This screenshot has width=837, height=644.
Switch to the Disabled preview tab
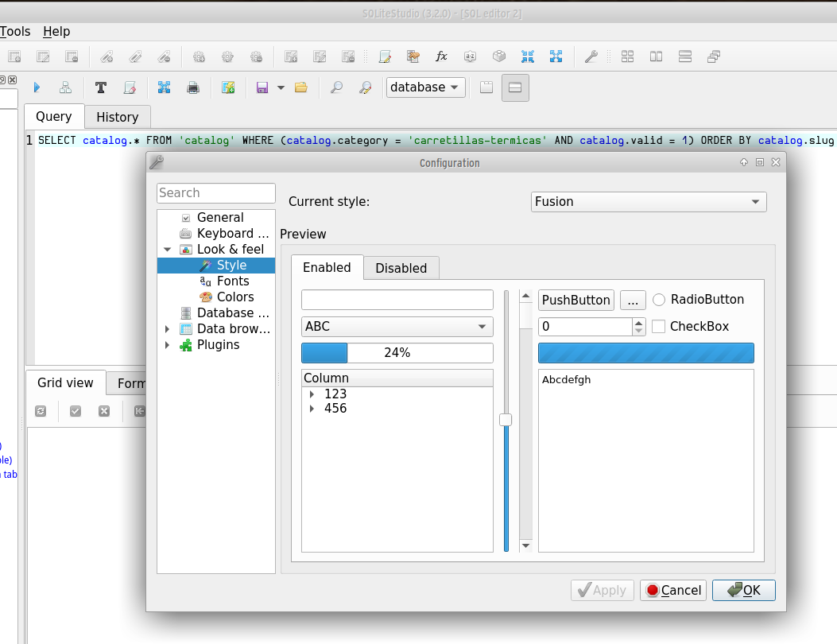click(401, 268)
